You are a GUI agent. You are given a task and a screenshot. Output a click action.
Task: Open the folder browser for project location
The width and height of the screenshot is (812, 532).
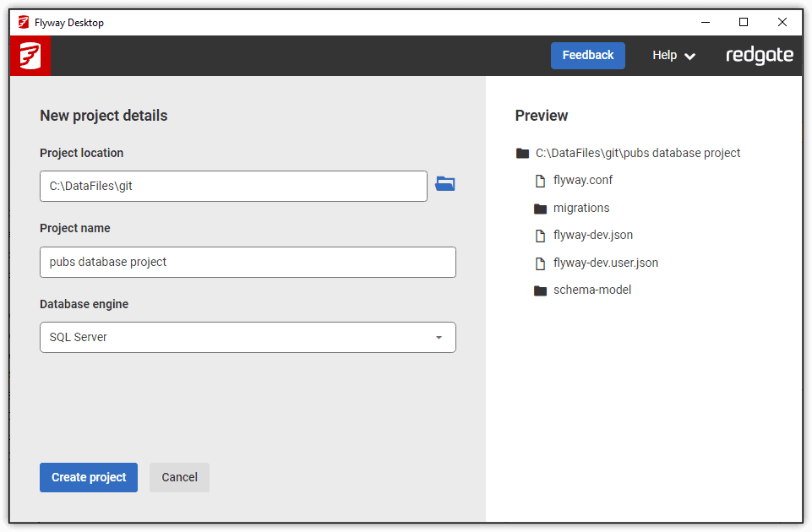point(445,184)
